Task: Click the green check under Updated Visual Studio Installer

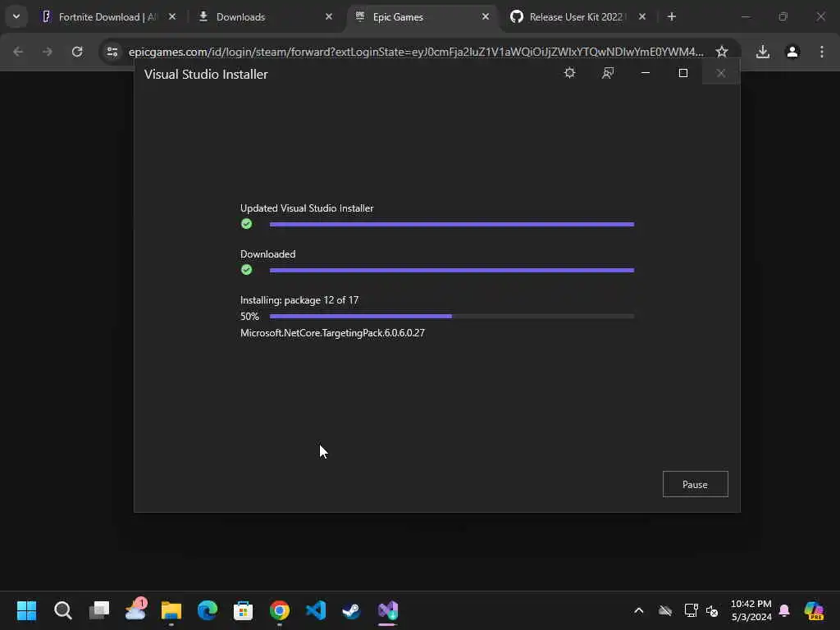Action: [x=246, y=223]
